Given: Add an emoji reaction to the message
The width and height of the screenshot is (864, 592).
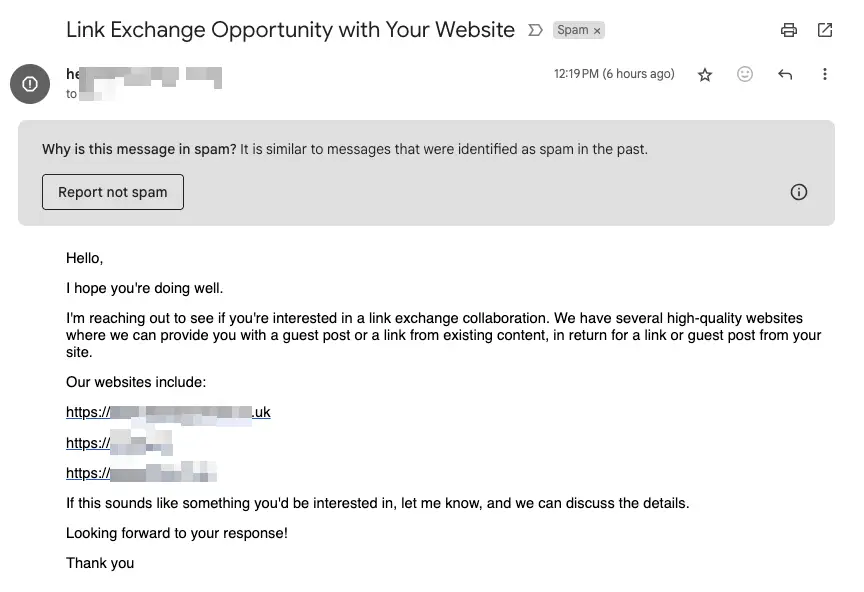Looking at the screenshot, I should tap(744, 74).
